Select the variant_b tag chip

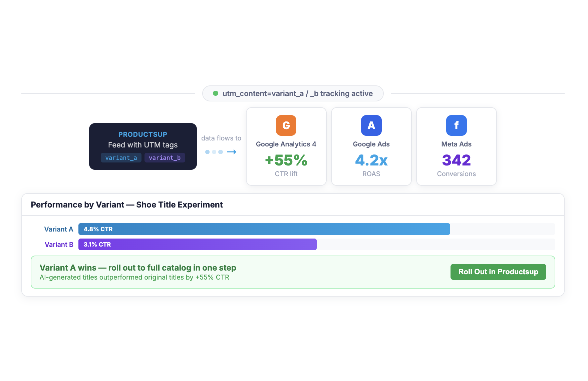pos(165,158)
